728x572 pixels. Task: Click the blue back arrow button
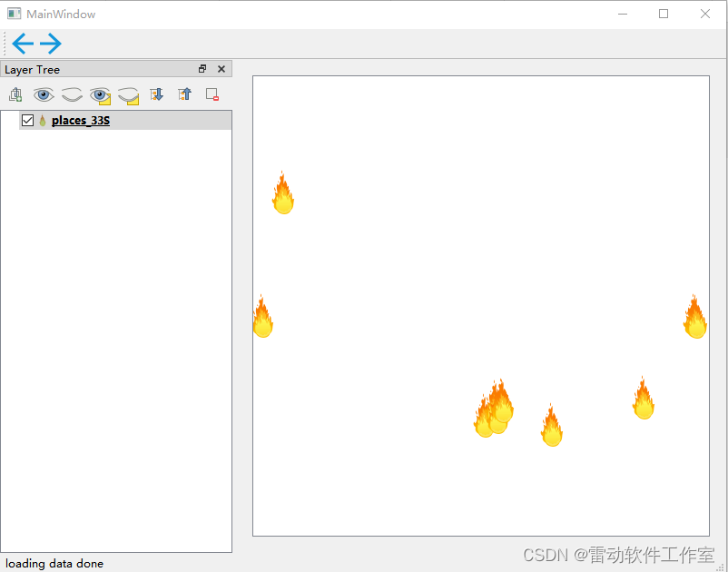tap(23, 44)
